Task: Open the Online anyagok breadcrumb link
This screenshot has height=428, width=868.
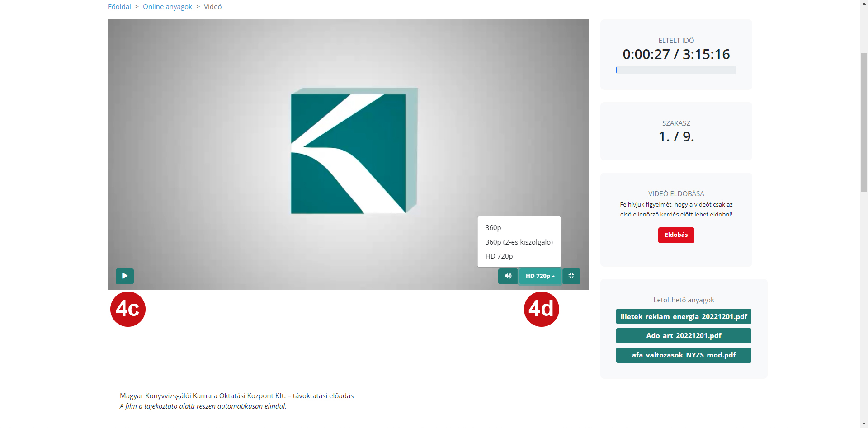Action: coord(167,7)
